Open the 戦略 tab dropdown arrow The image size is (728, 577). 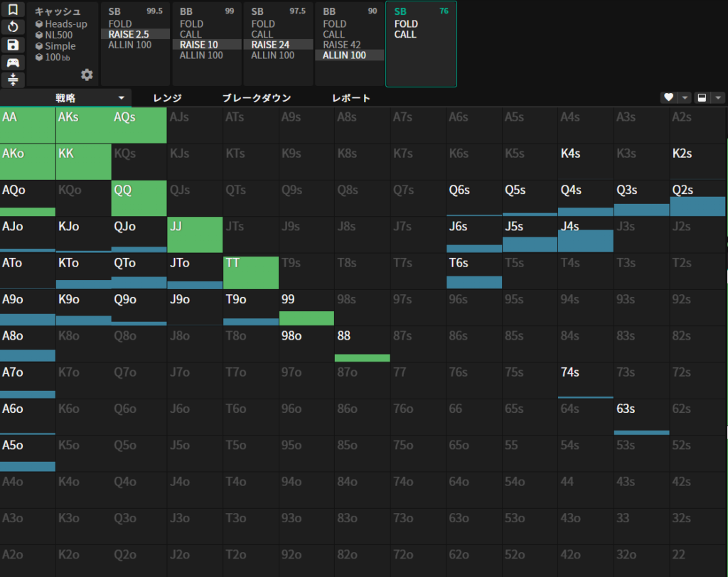(x=122, y=98)
